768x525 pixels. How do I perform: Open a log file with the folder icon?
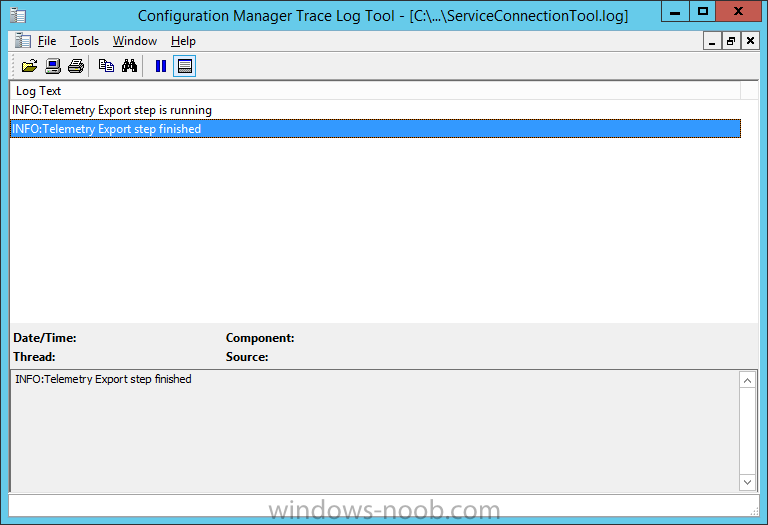click(29, 66)
